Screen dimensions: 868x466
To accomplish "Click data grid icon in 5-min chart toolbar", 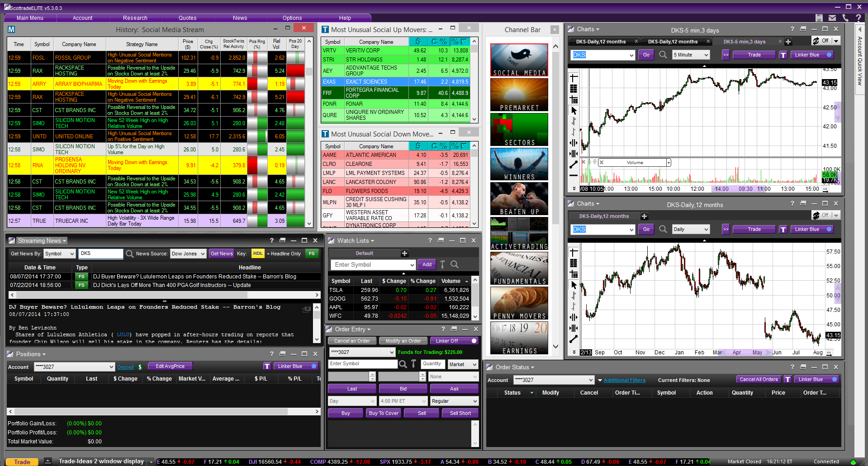I will click(574, 89).
